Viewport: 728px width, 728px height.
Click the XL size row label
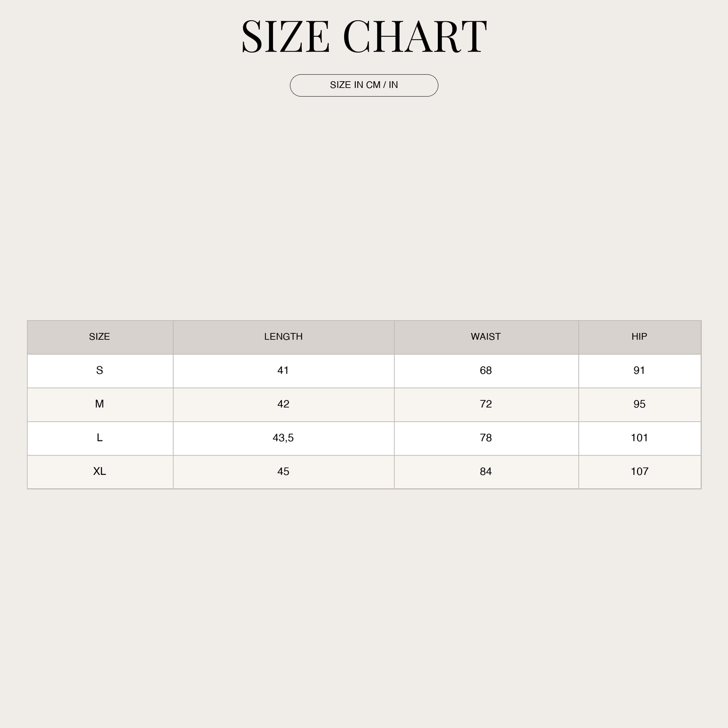[x=99, y=471]
